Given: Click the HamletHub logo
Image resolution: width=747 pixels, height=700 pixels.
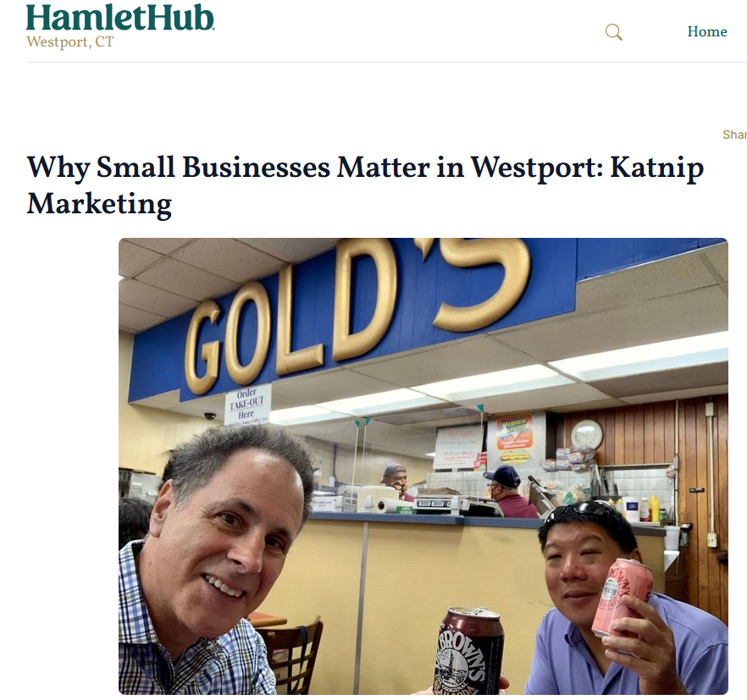Looking at the screenshot, I should click(120, 18).
